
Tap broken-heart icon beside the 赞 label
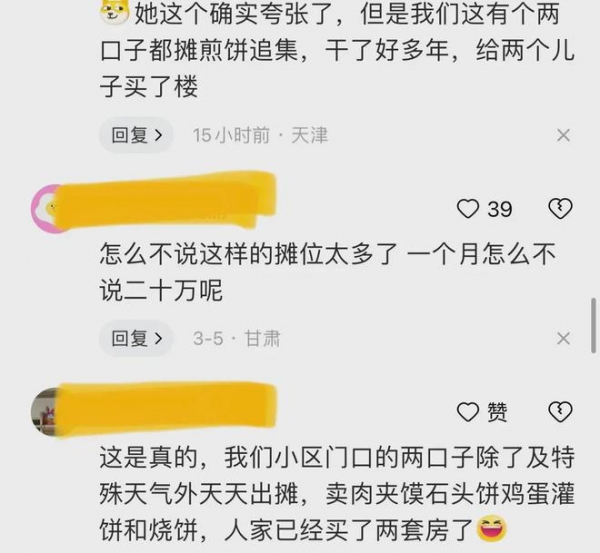(x=560, y=412)
